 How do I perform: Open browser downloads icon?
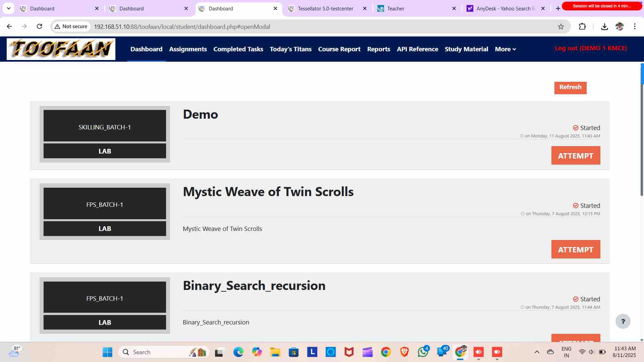tap(604, 26)
